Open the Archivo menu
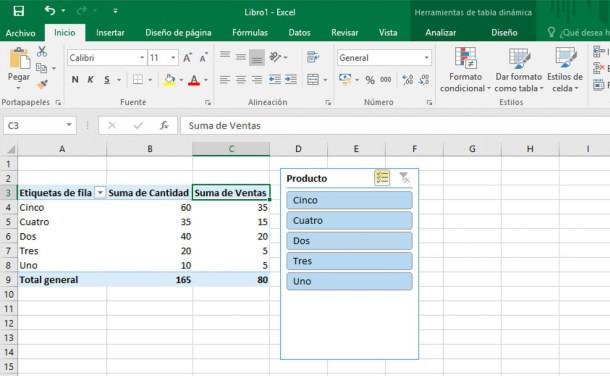 tap(21, 33)
